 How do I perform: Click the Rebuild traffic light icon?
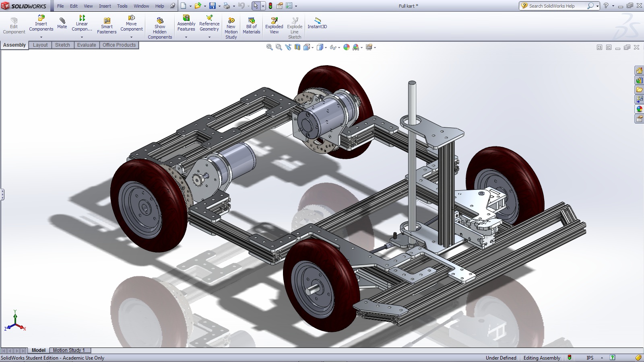pos(270,6)
